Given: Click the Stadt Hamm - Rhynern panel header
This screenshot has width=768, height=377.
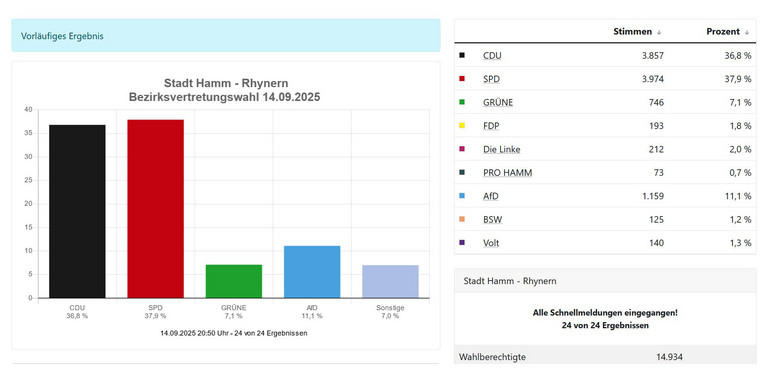Looking at the screenshot, I should pyautogui.click(x=605, y=281).
